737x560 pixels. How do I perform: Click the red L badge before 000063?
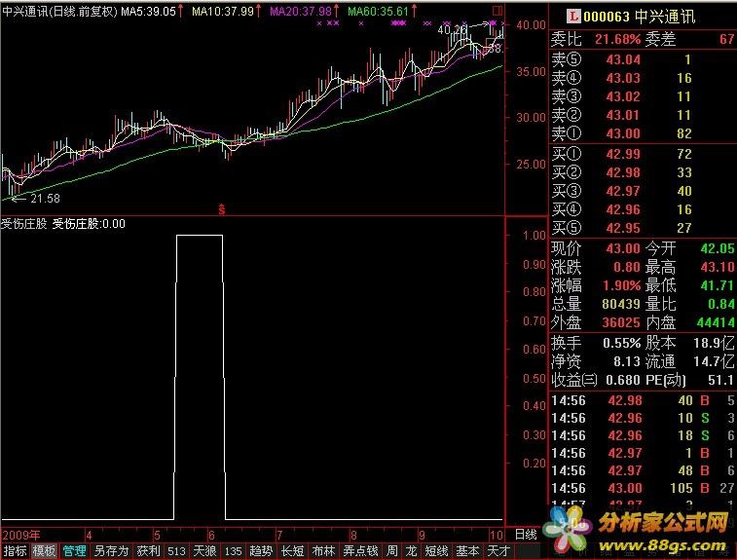[573, 17]
